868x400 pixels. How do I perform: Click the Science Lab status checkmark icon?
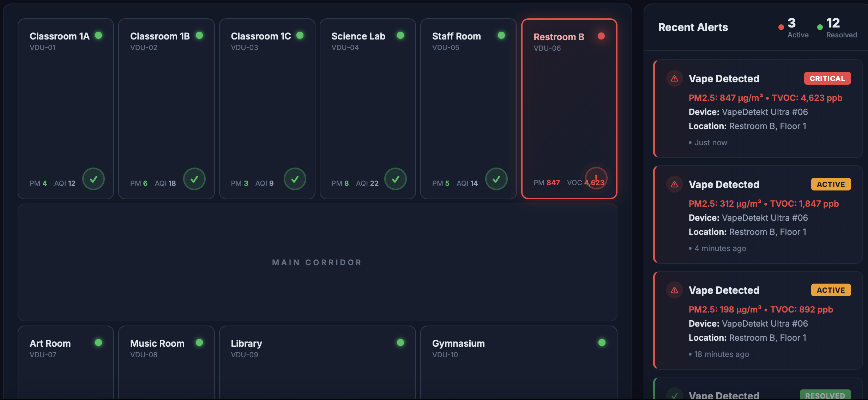[396, 179]
